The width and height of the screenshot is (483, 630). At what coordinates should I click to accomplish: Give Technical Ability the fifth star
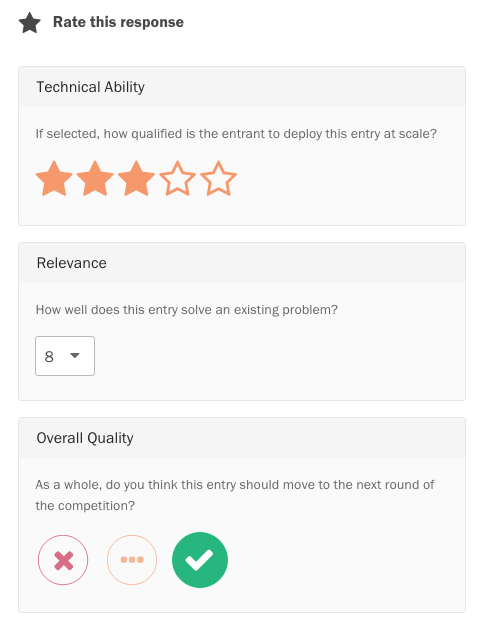(x=218, y=179)
